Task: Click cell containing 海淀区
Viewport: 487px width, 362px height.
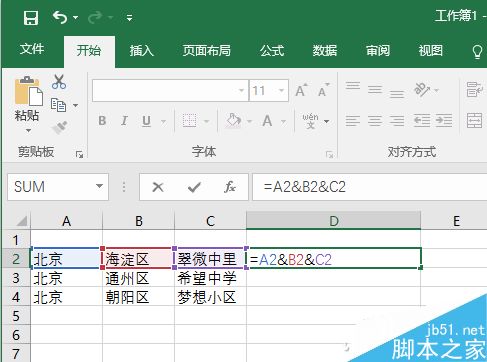Action: click(138, 259)
